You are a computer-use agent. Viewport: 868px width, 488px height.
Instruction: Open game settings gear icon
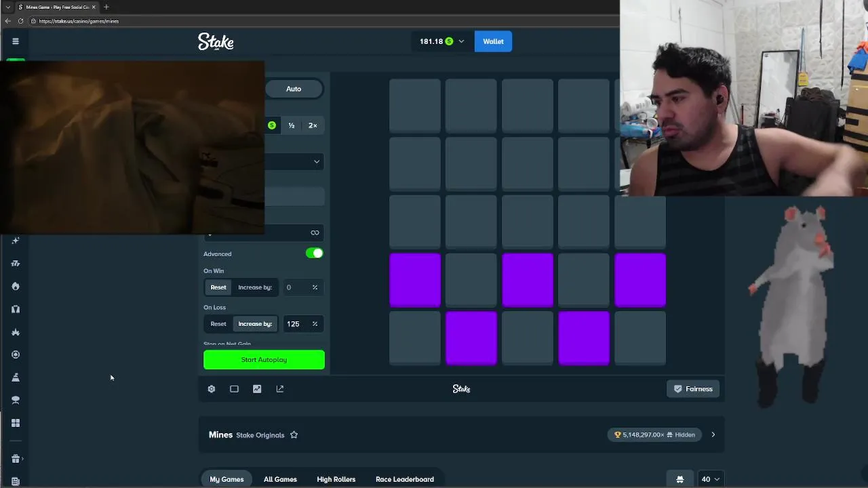coord(212,389)
